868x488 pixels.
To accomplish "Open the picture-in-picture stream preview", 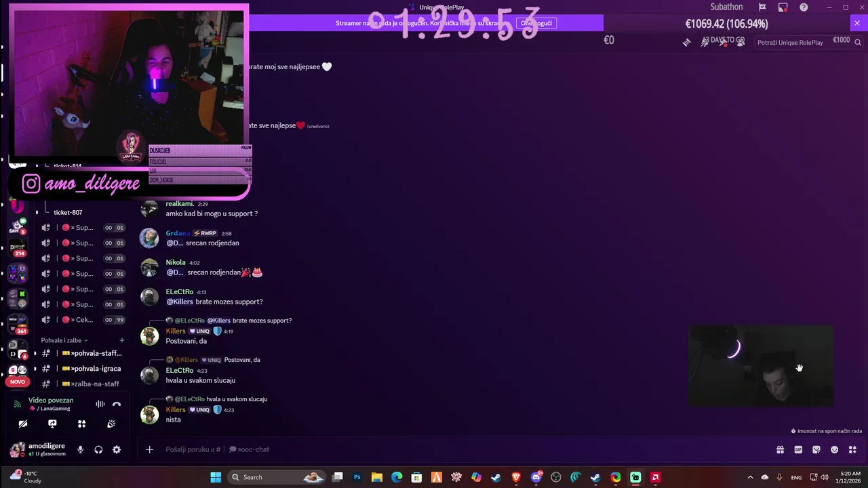I will coord(761,366).
